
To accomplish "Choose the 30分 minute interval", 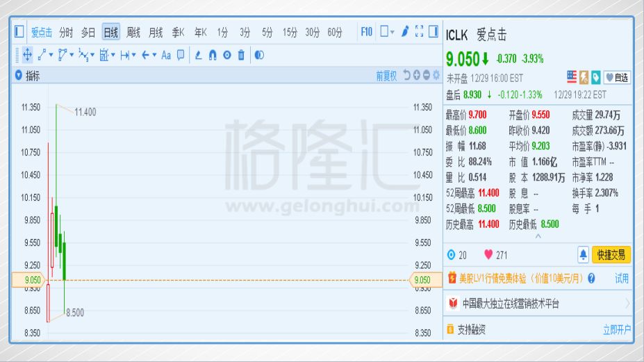I will 313,33.
